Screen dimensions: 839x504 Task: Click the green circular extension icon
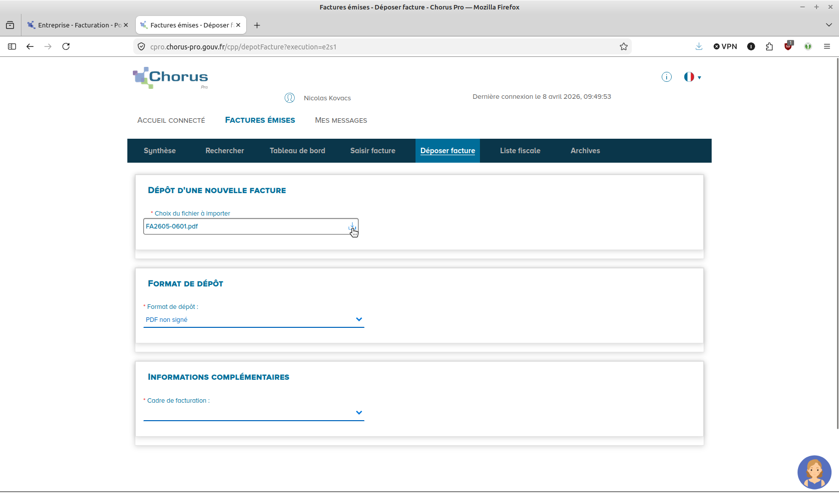click(x=808, y=46)
